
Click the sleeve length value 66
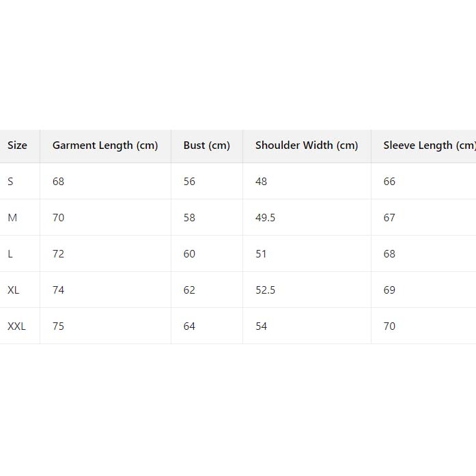[x=389, y=182]
